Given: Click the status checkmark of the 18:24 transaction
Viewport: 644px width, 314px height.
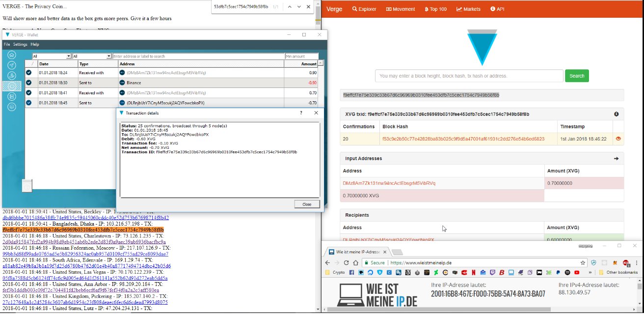Looking at the screenshot, I should coord(29,73).
